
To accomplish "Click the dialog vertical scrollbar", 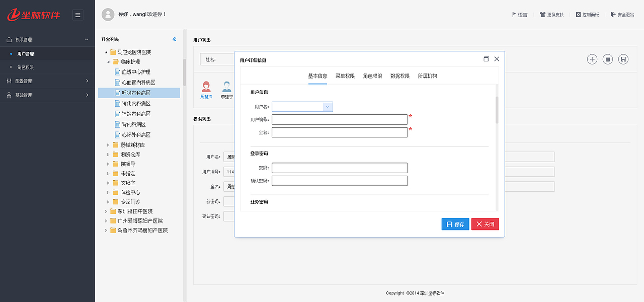I will click(x=497, y=110).
